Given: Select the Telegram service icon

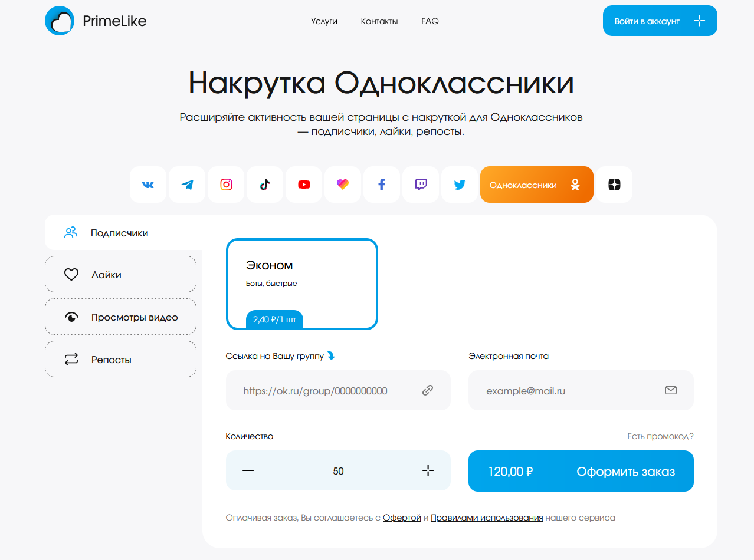Looking at the screenshot, I should coord(187,185).
